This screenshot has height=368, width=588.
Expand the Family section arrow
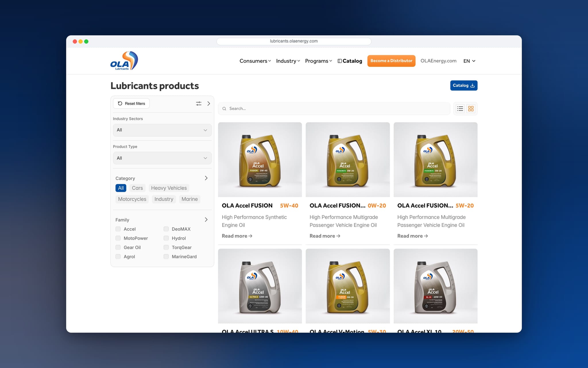click(206, 220)
